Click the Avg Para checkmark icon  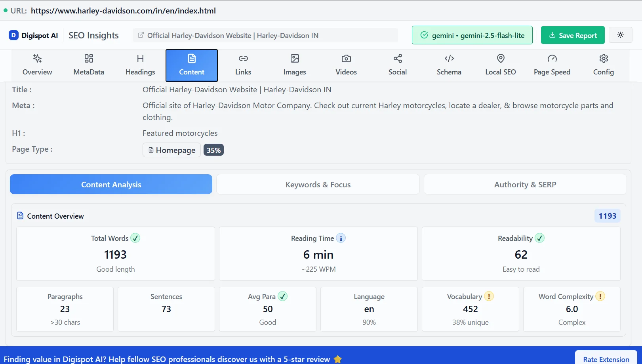(282, 296)
